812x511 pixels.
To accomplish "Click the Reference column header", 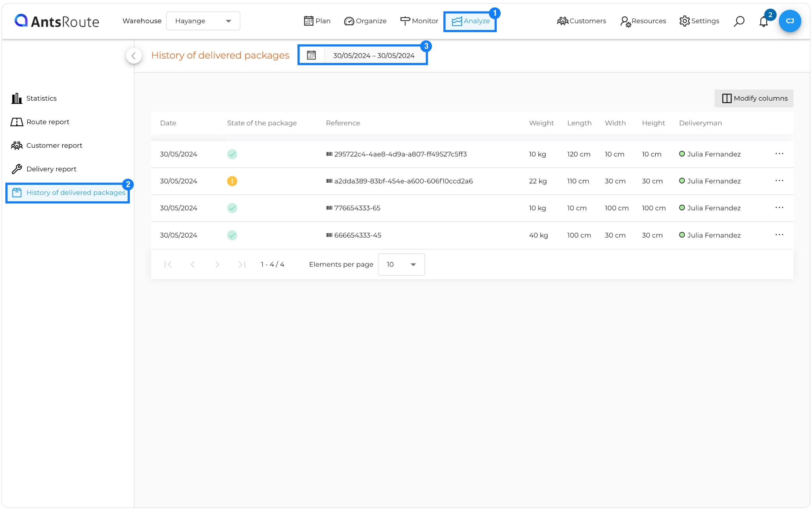I will (343, 123).
